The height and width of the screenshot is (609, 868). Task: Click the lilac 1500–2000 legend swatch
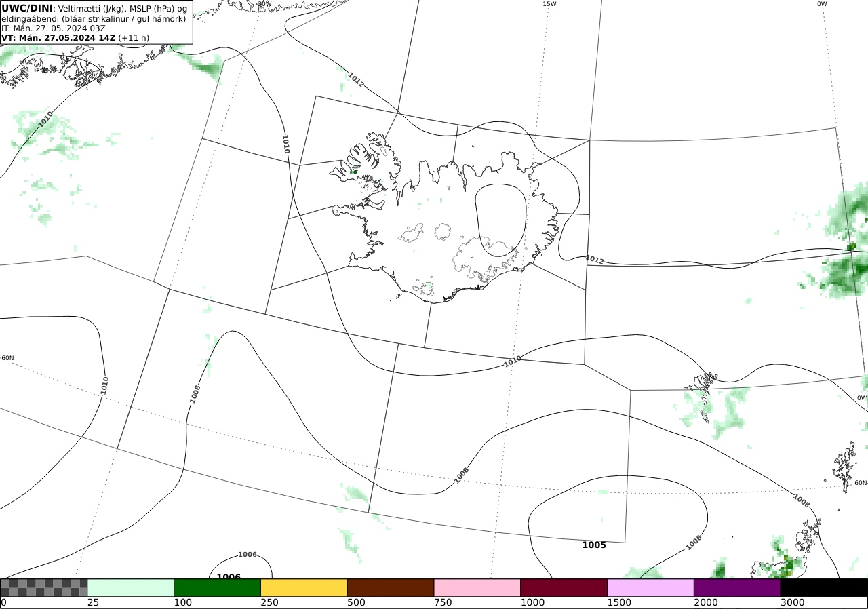click(x=651, y=587)
